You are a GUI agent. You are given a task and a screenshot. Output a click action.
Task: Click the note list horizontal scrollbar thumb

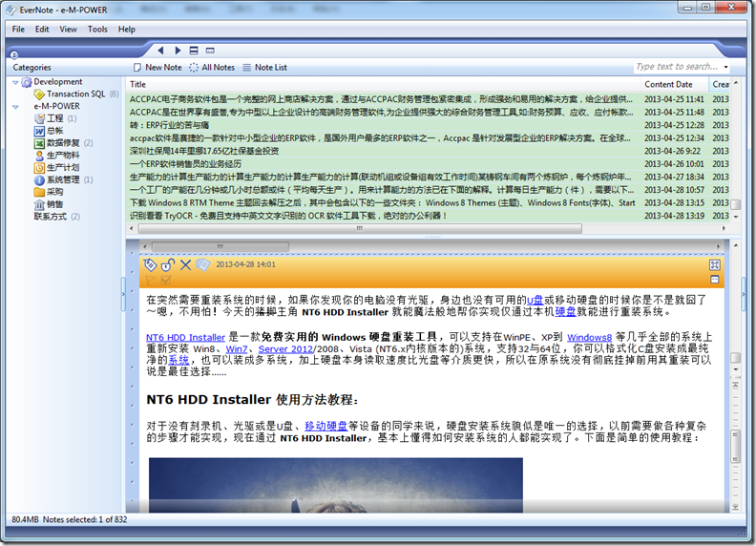coord(360,229)
